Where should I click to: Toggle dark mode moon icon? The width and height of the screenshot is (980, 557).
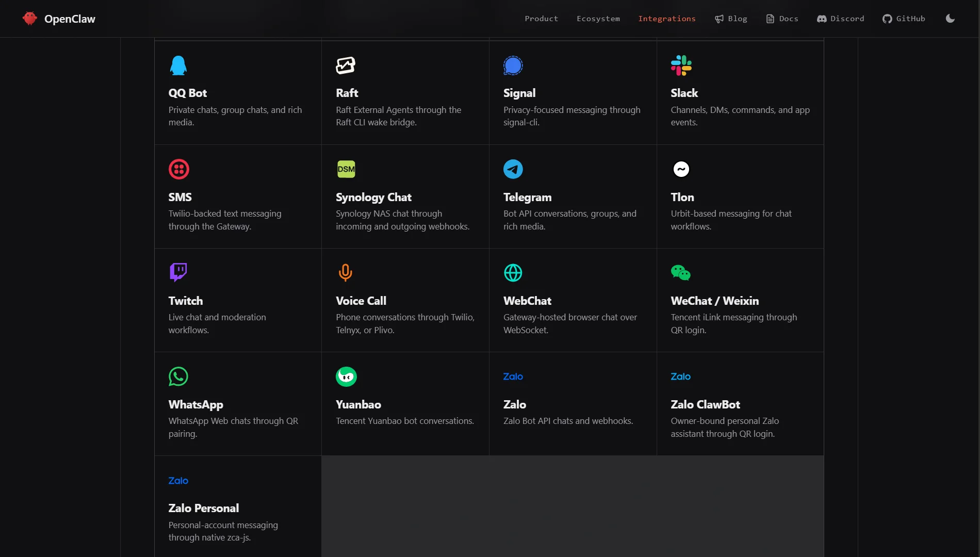[950, 19]
